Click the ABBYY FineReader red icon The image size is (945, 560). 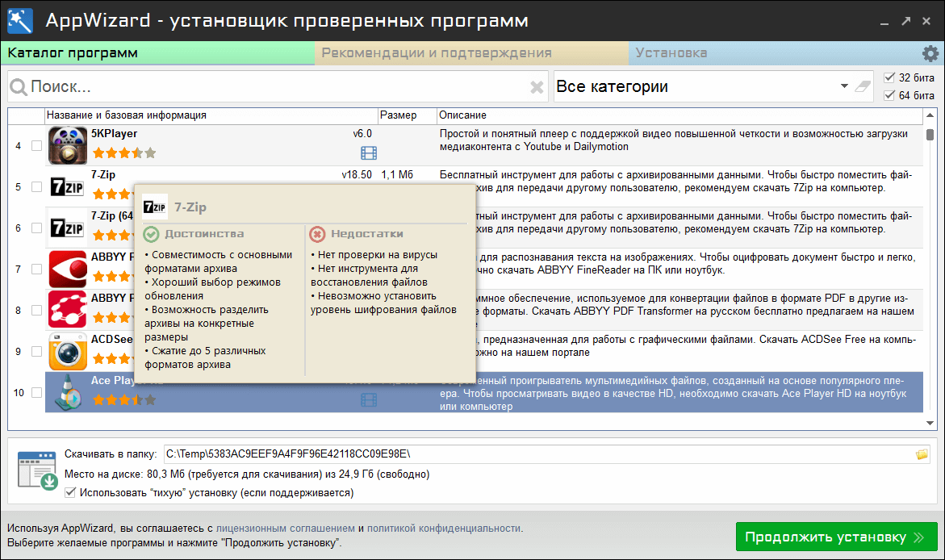pyautogui.click(x=68, y=269)
